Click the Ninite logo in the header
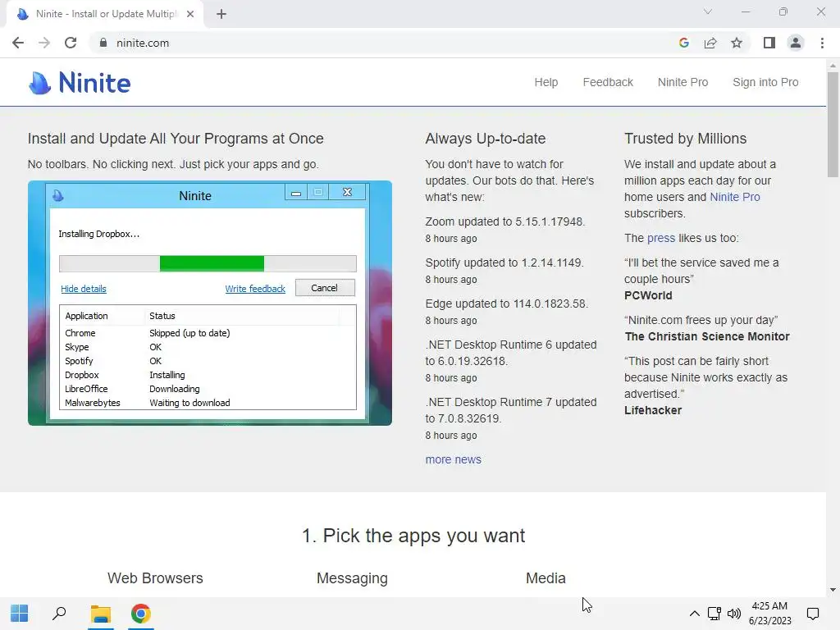 [80, 83]
